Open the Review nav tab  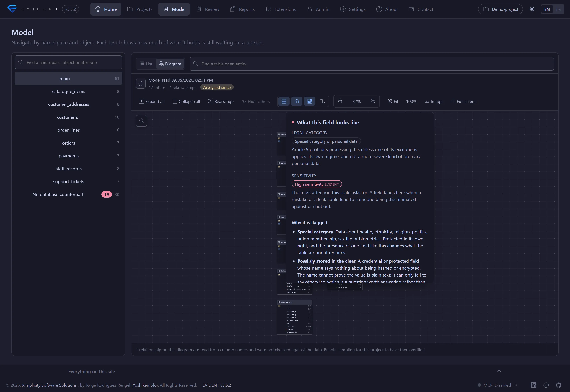208,9
